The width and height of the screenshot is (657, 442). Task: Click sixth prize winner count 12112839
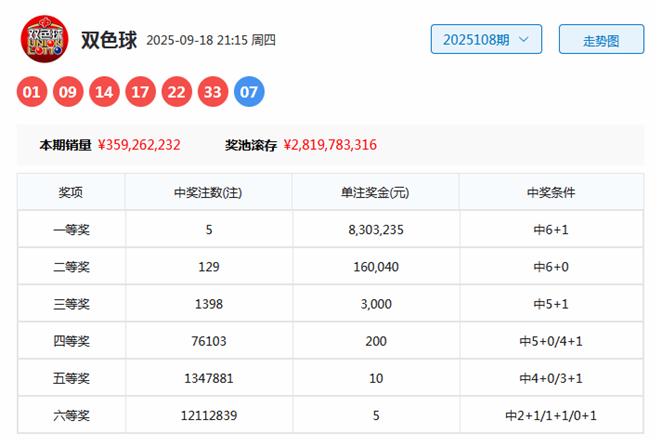click(x=209, y=415)
